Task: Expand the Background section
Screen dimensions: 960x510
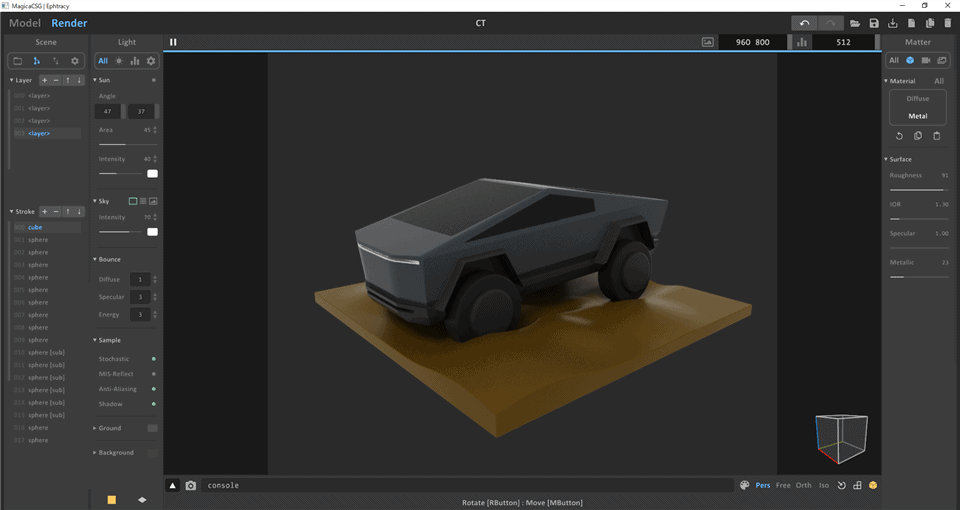Action: 95,452
